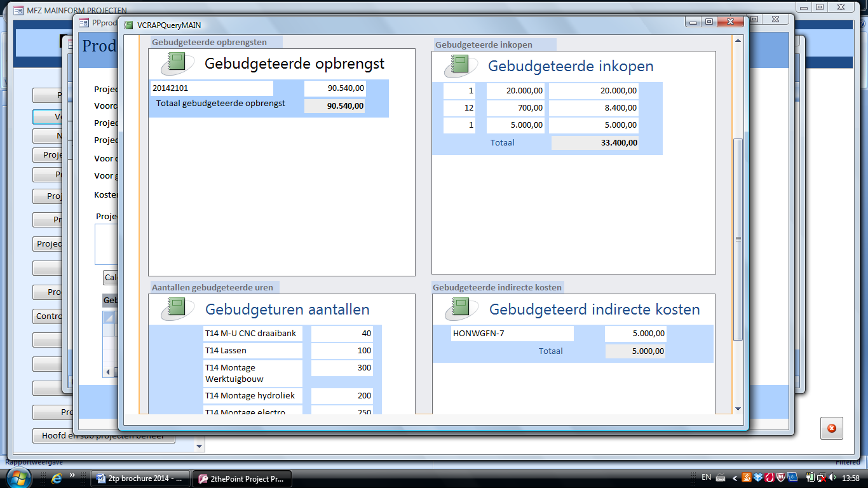Show more quick launch items chevron
Image resolution: width=868 pixels, height=488 pixels.
click(72, 474)
